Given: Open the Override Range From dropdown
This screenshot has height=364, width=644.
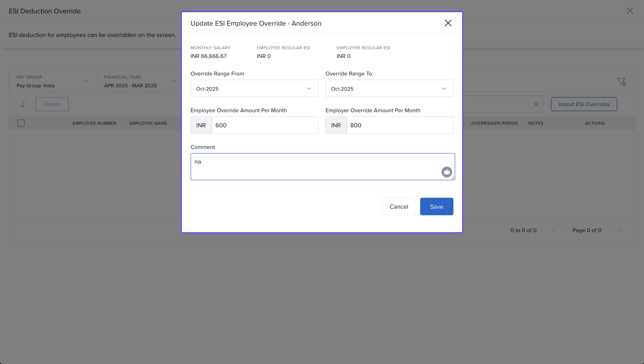Looking at the screenshot, I should point(254,89).
